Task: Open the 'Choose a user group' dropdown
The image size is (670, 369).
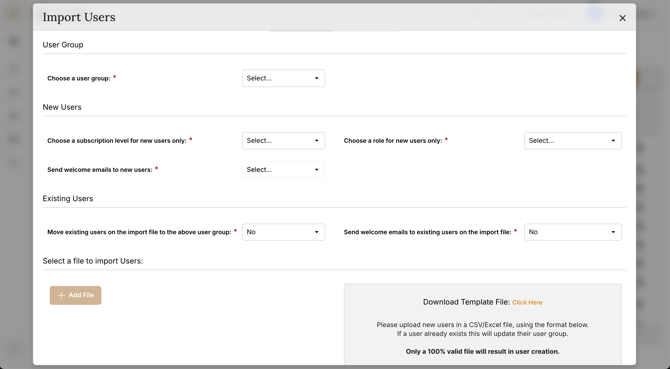Action: 283,78
